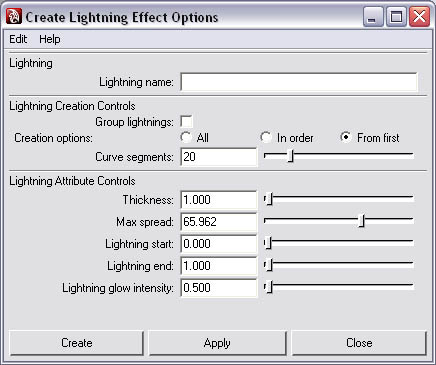Click the Creation options label
Screen dimensions: 436x365
53,138
